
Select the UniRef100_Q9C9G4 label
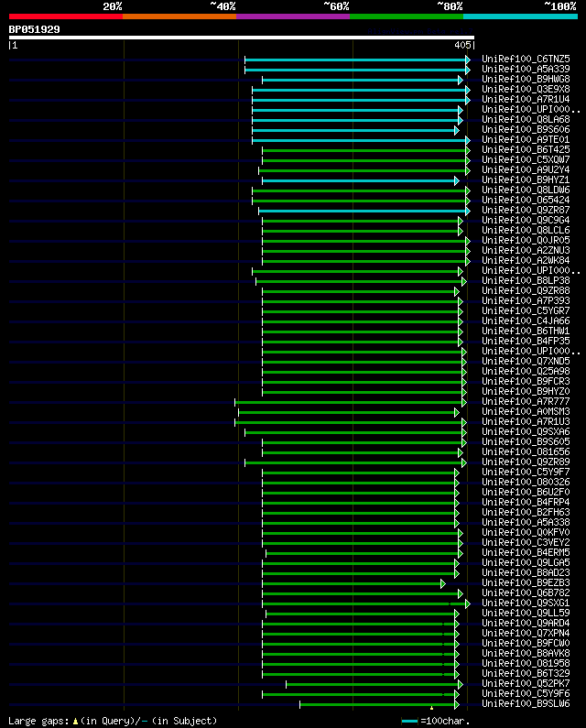526,220
